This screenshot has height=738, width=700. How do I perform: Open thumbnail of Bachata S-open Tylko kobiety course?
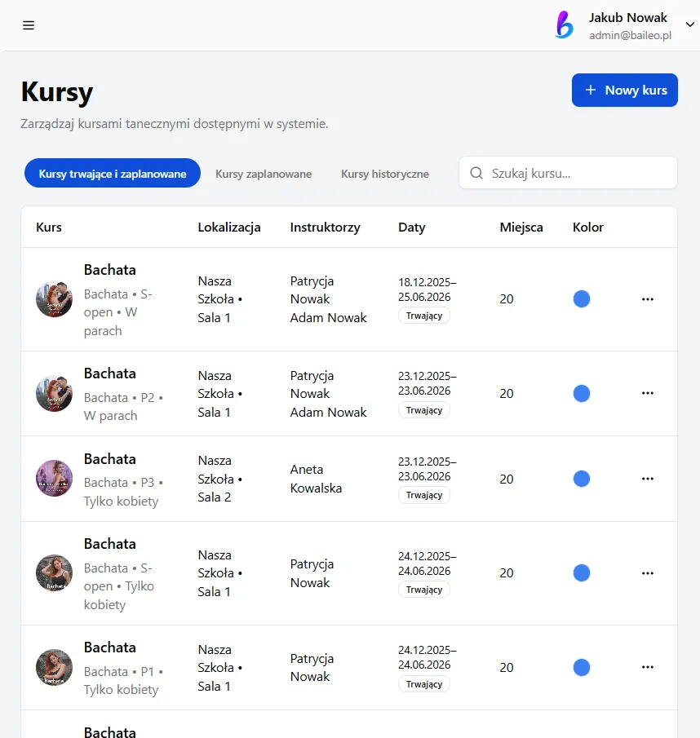coord(54,572)
